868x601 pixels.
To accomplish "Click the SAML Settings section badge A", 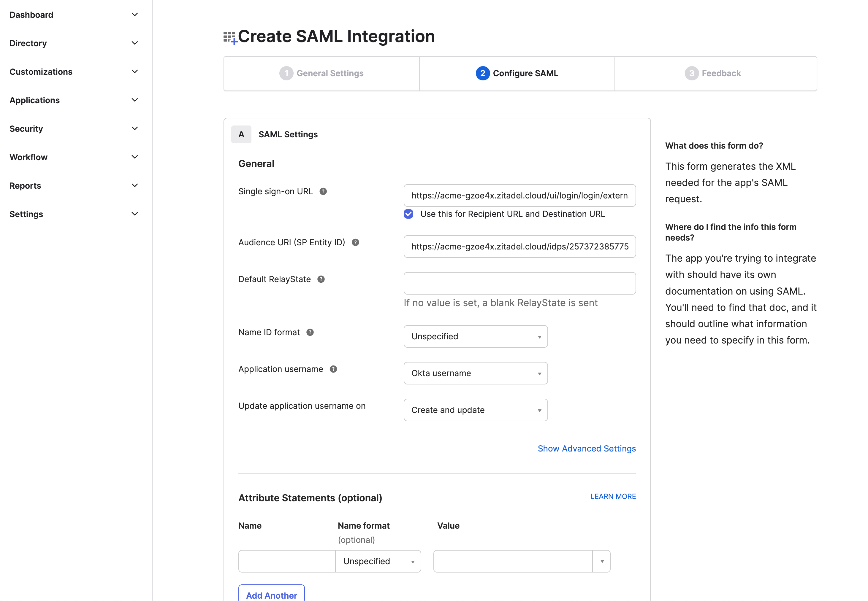I will (241, 134).
